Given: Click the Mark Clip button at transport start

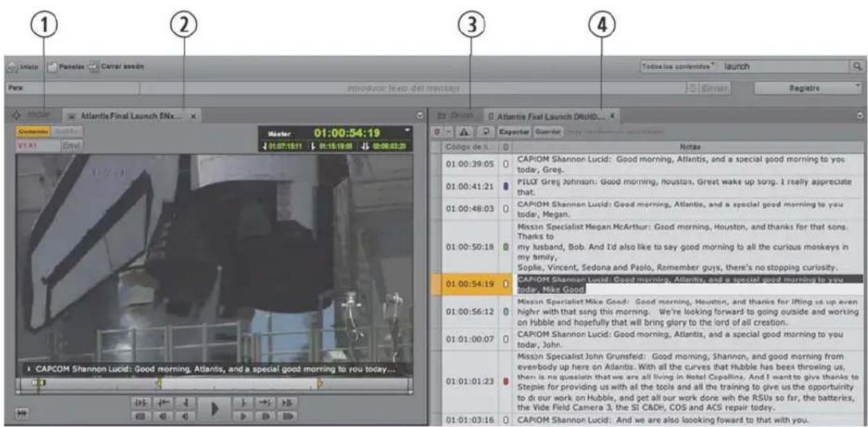Looking at the screenshot, I should pos(141,403).
